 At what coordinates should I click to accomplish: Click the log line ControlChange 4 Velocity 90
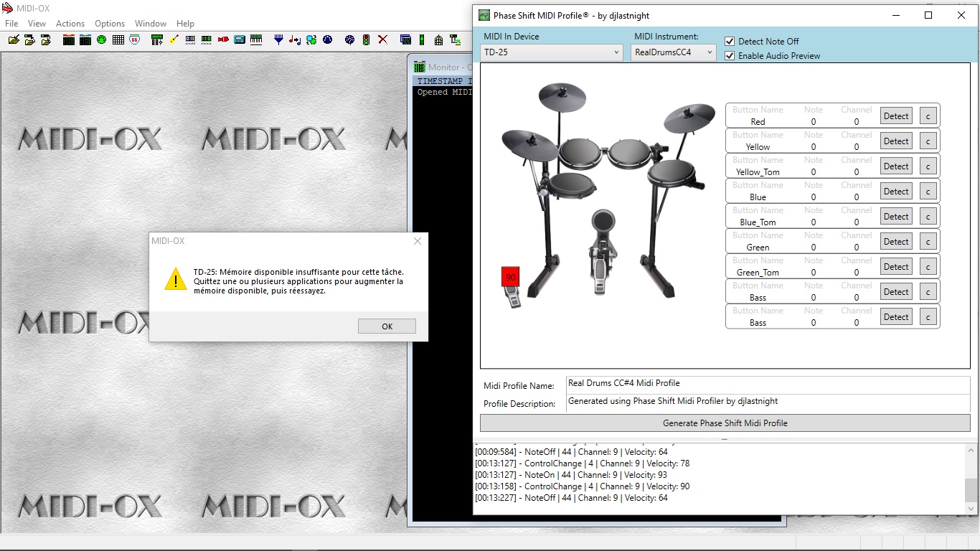pos(582,486)
